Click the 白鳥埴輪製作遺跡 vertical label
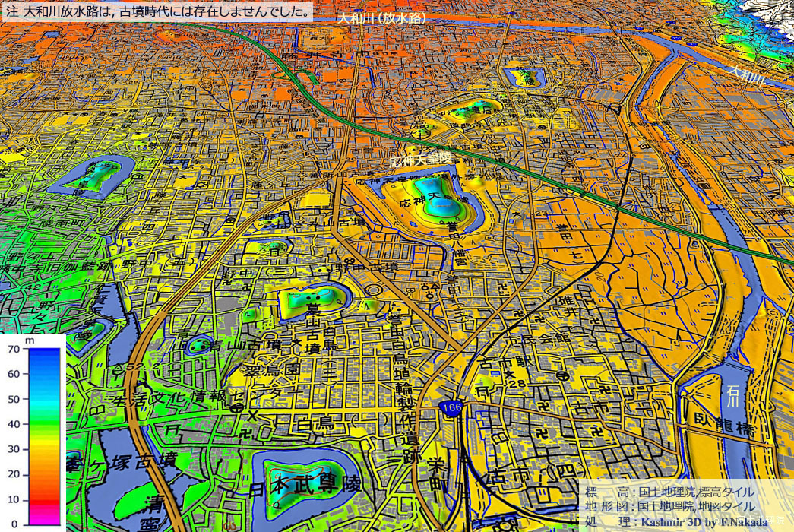Image resolution: width=794 pixels, height=532 pixels. tap(404, 401)
